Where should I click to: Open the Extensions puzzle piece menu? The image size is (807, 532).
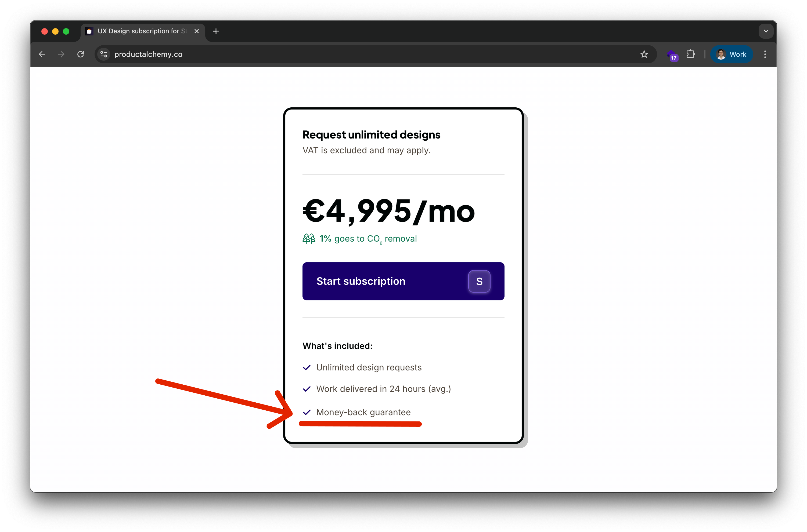pyautogui.click(x=691, y=54)
